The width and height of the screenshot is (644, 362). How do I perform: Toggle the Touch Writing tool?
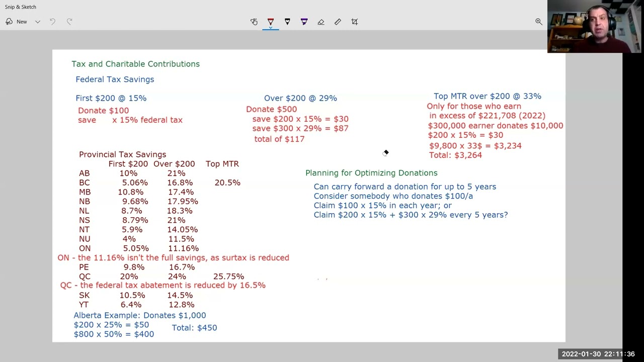pyautogui.click(x=254, y=22)
